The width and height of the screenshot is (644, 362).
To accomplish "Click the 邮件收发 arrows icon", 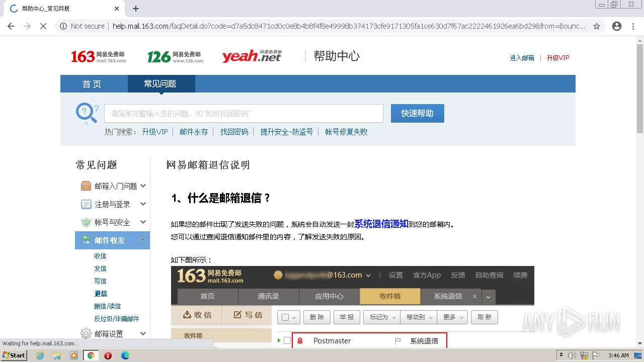I will (x=87, y=240).
